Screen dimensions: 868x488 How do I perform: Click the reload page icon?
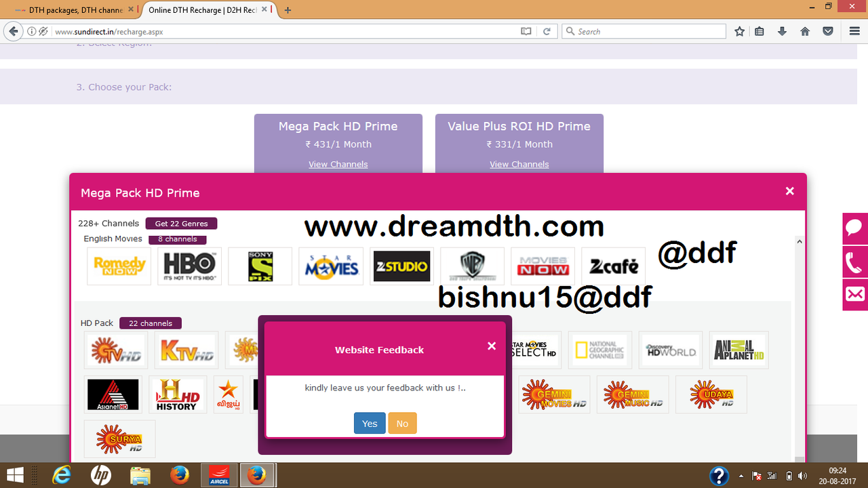[x=546, y=31]
